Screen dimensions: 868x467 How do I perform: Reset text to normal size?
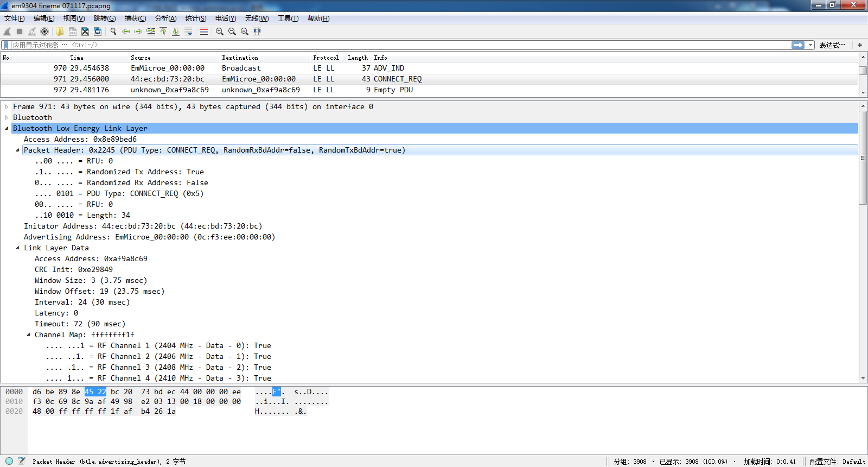pos(245,31)
